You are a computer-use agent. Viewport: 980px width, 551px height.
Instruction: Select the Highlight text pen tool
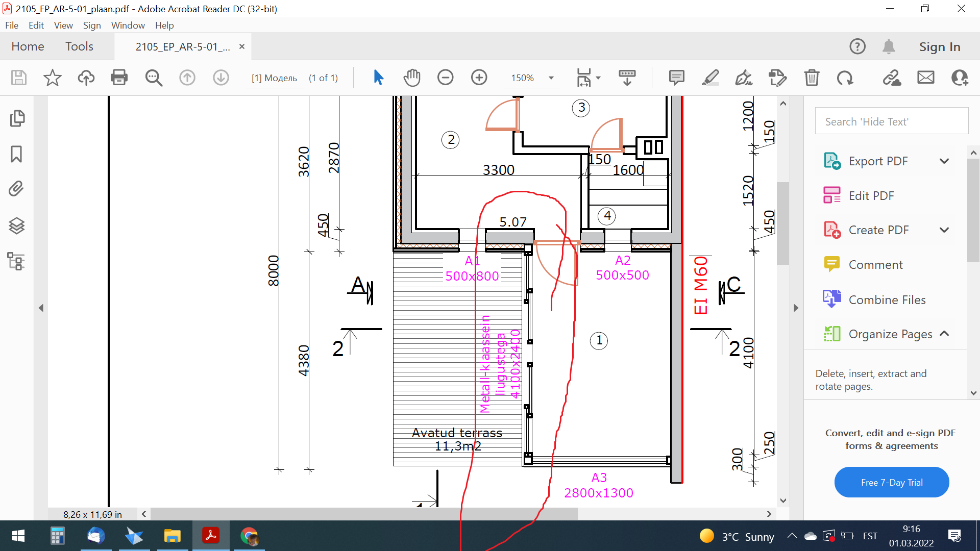point(710,78)
